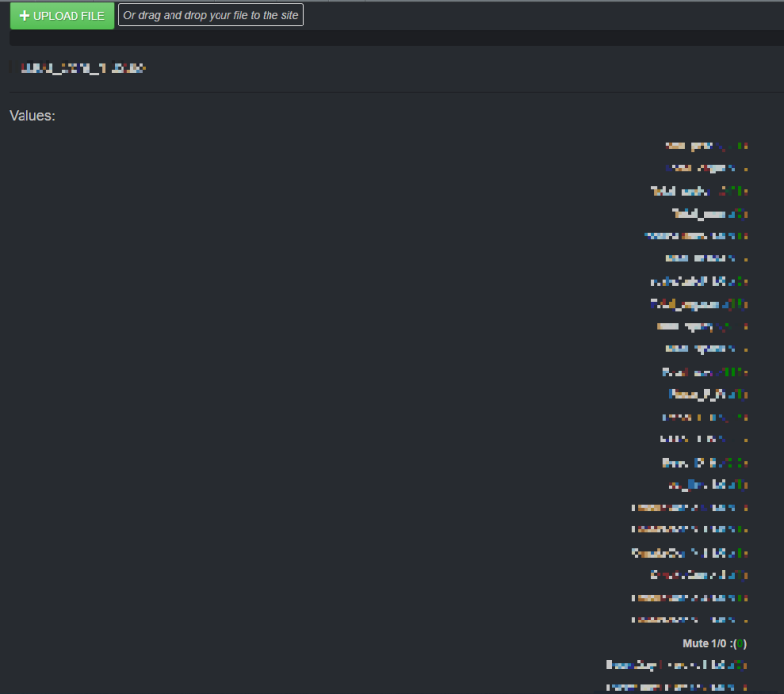
Task: Select the third value row under Values
Action: [x=700, y=191]
